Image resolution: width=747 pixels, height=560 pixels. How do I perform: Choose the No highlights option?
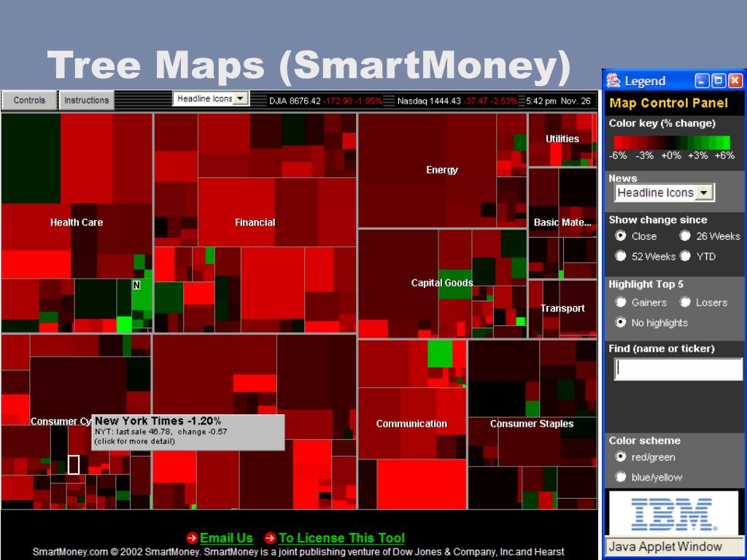pos(620,322)
